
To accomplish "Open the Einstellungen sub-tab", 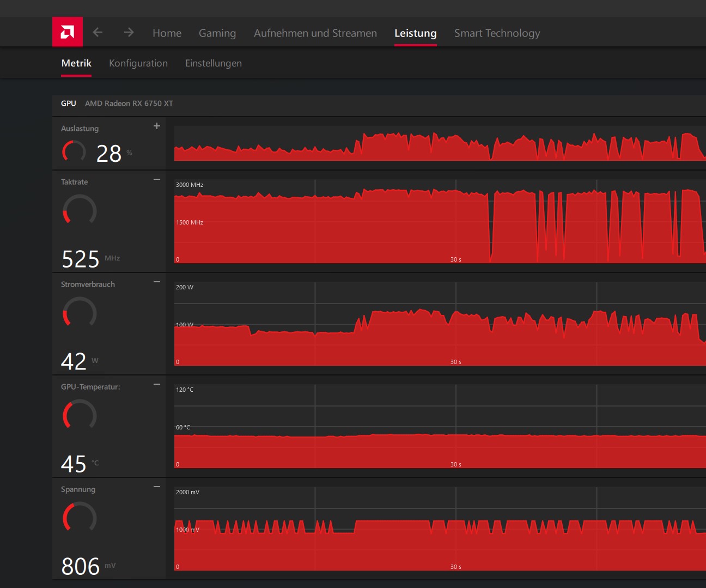I will [214, 63].
